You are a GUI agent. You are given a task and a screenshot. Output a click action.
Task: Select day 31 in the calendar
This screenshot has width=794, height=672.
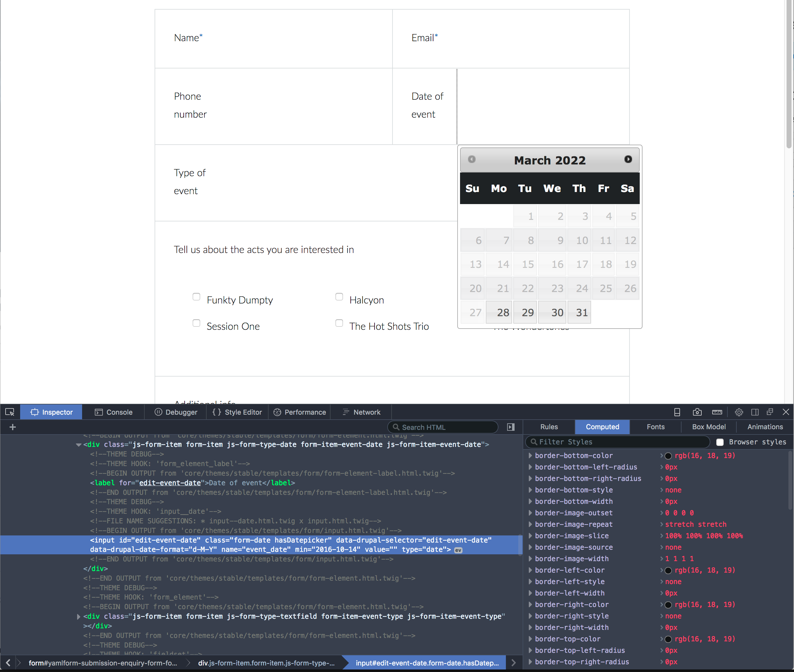click(x=579, y=312)
